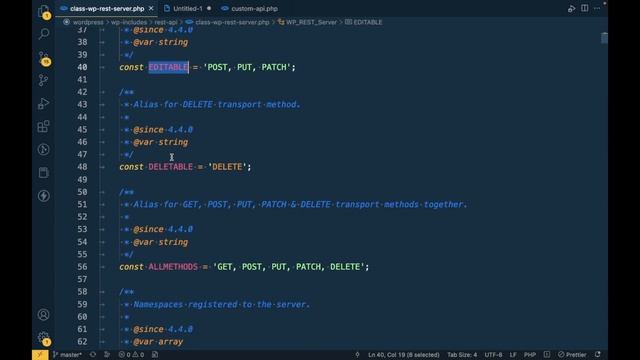Open the git branch graph icon in activity bar
The width and height of the screenshot is (640, 360).
[43, 80]
